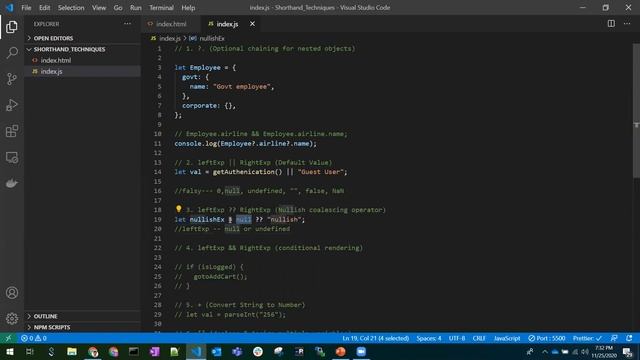Open the Docker view in activity bar
This screenshot has height=360, width=640.
pyautogui.click(x=12, y=183)
